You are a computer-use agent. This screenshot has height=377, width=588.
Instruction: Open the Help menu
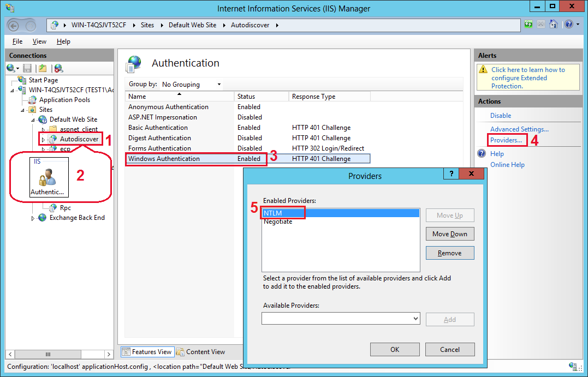(63, 41)
